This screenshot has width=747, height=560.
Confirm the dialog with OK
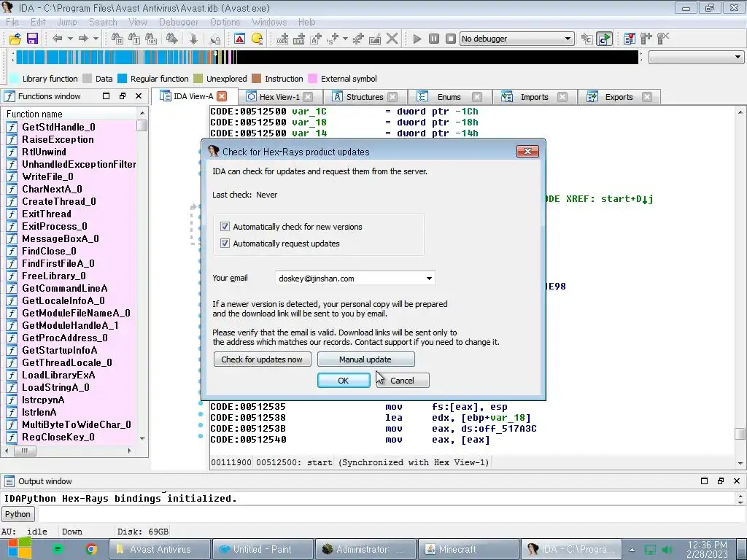tap(344, 381)
